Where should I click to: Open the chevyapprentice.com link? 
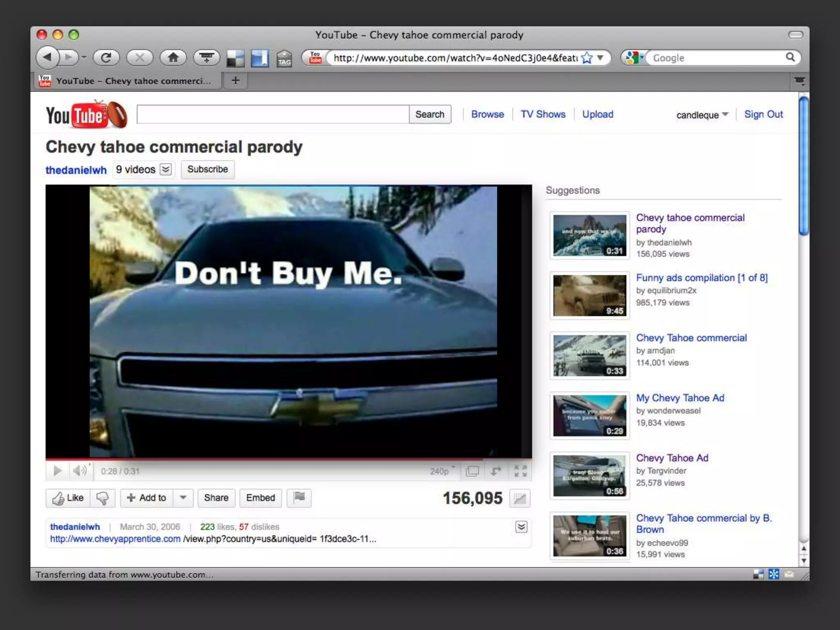pyautogui.click(x=115, y=539)
